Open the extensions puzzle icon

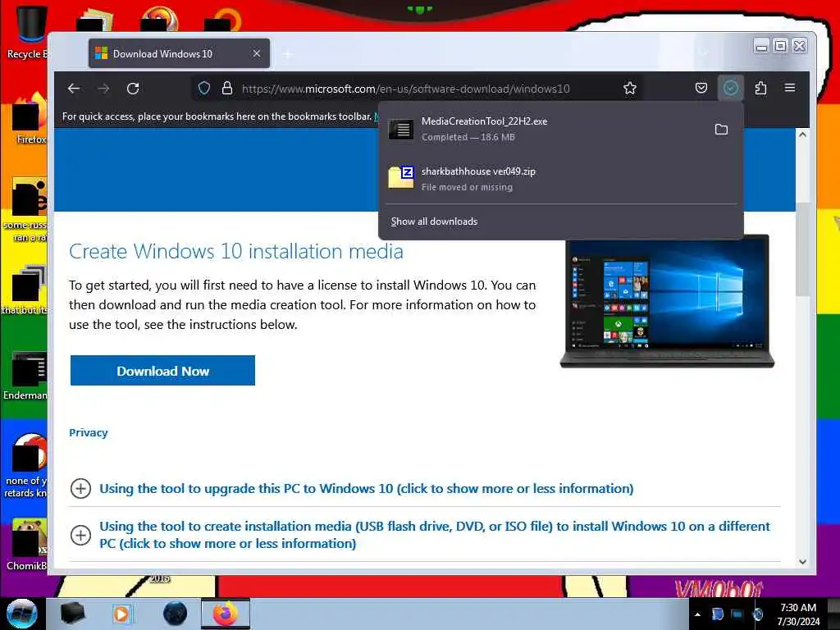point(760,88)
